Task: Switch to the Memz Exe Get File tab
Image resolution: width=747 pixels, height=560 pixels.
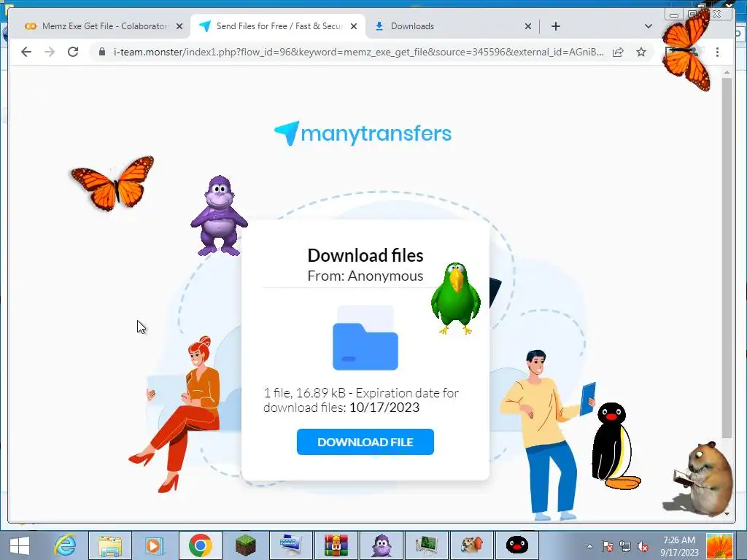Action: pyautogui.click(x=104, y=26)
